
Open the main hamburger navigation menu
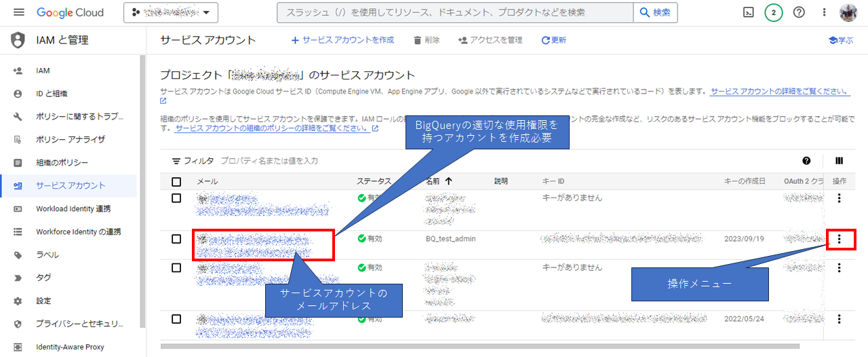point(18,12)
